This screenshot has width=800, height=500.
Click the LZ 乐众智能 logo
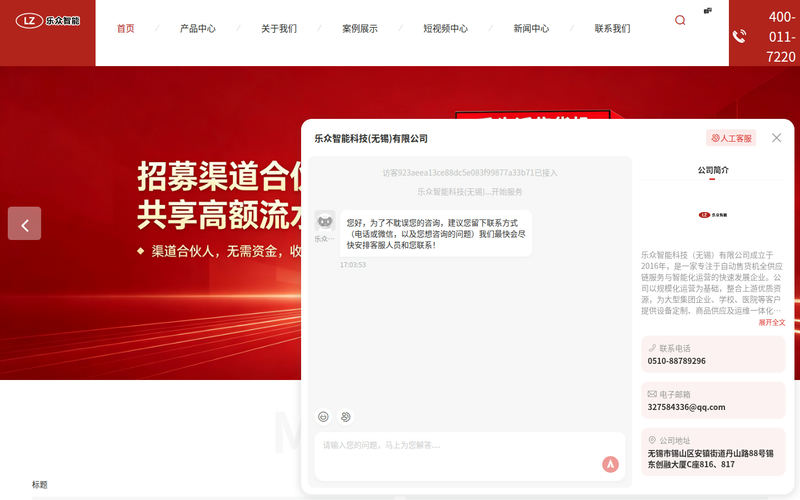[x=47, y=21]
